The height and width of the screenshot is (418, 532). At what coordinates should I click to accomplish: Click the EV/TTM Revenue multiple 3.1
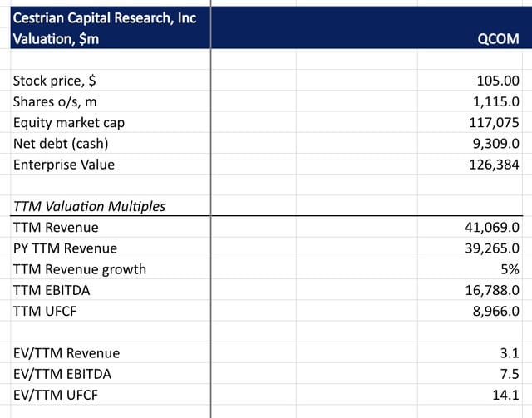510,353
